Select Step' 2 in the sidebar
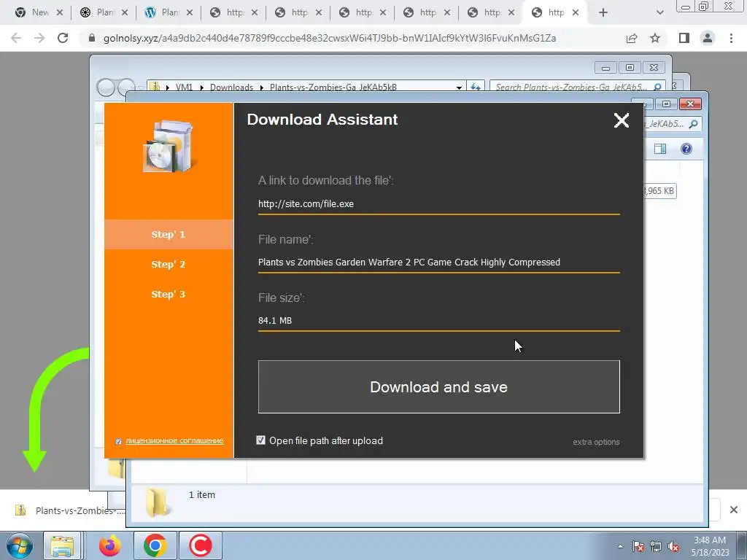The image size is (747, 560). [x=169, y=264]
